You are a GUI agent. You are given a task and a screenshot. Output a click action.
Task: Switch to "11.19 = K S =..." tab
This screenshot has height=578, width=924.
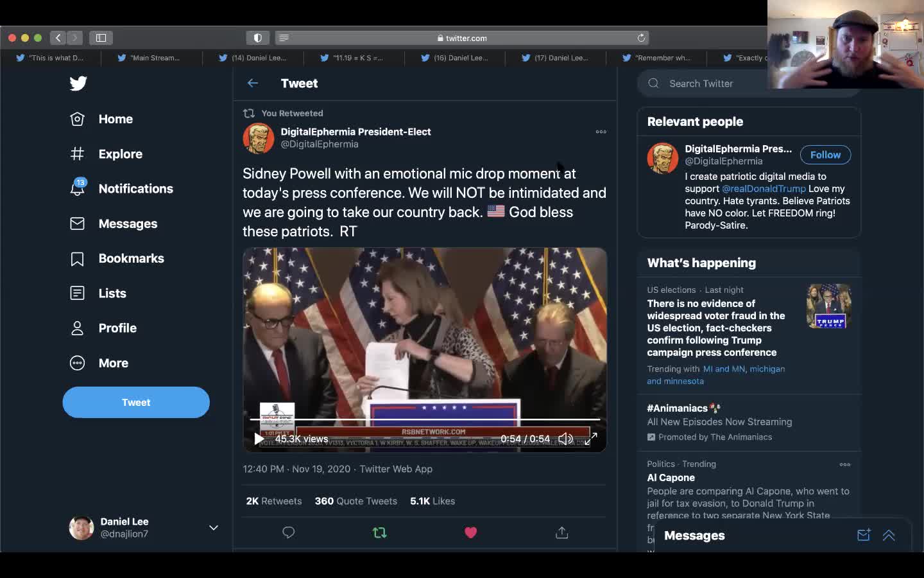(x=354, y=58)
